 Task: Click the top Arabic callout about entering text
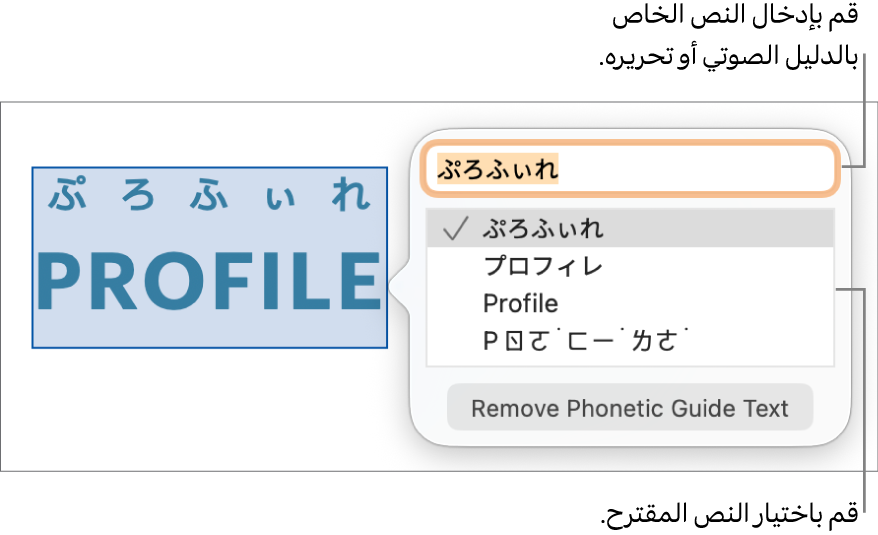[729, 36]
